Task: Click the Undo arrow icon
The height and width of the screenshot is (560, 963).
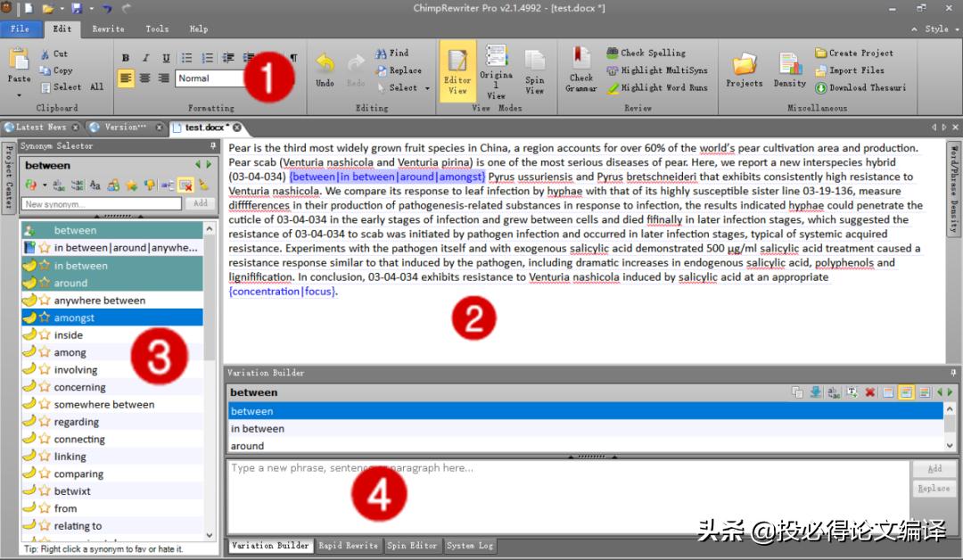Action: click(325, 63)
